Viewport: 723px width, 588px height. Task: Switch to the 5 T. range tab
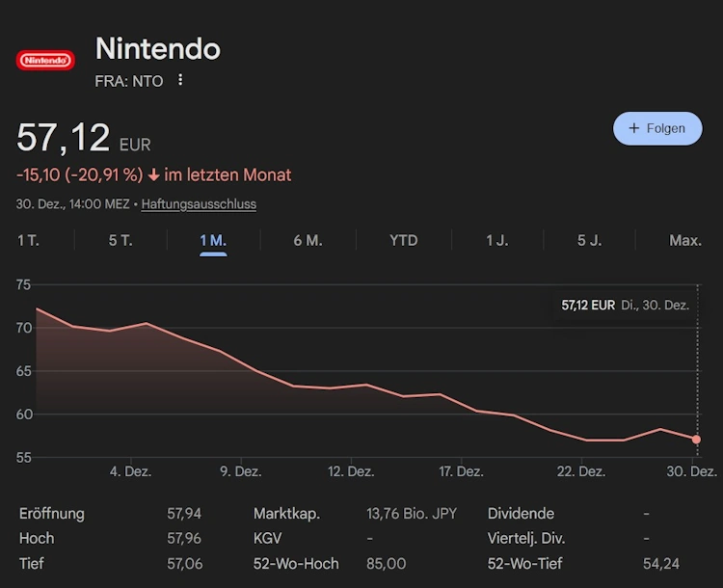click(120, 240)
